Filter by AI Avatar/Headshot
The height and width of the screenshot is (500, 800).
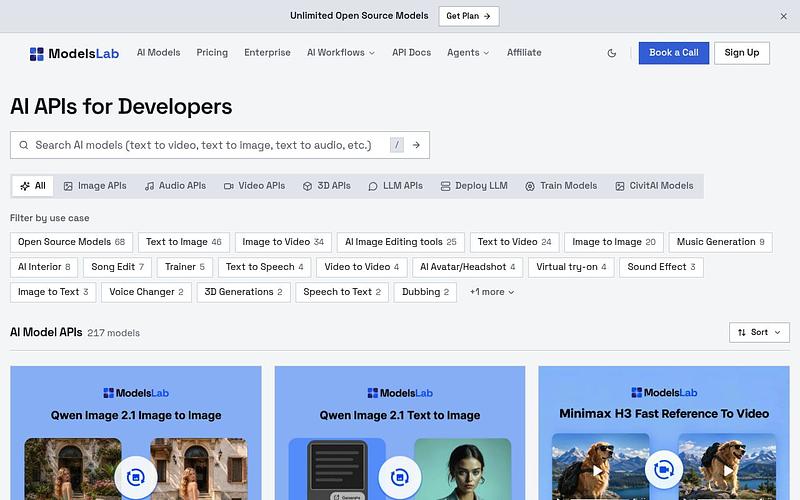point(467,267)
